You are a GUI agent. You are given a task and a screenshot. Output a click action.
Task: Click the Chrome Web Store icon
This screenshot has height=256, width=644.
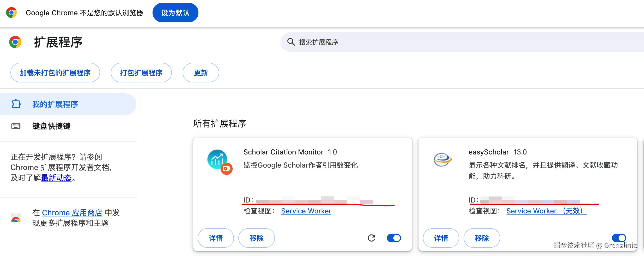(x=16, y=218)
